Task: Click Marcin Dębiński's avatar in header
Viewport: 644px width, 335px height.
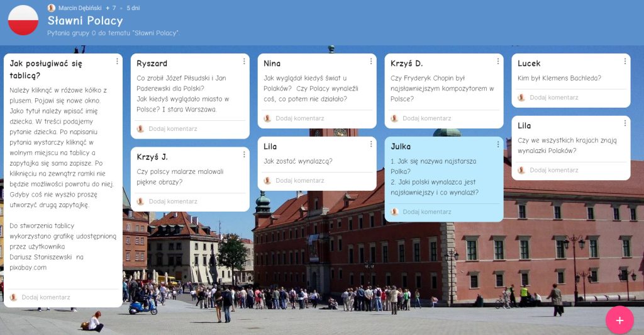Action: tap(52, 8)
